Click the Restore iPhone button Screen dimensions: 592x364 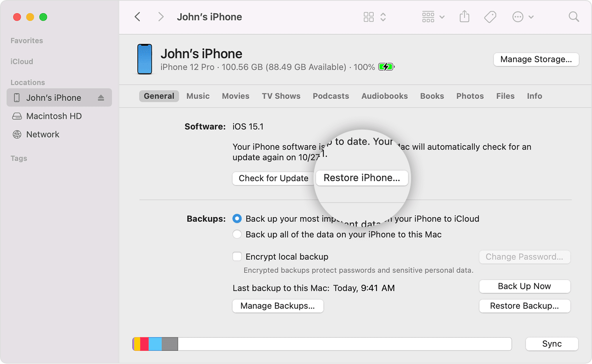click(361, 177)
